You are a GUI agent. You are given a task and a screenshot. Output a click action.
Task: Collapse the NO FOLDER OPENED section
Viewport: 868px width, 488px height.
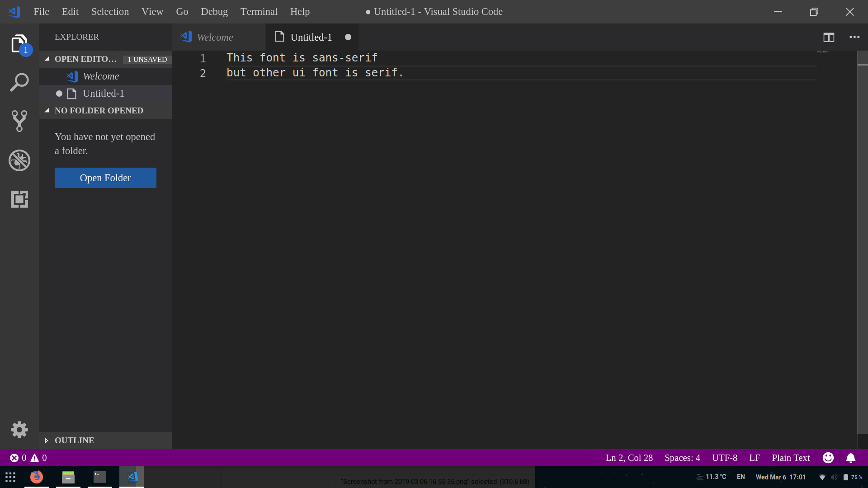pos(47,110)
